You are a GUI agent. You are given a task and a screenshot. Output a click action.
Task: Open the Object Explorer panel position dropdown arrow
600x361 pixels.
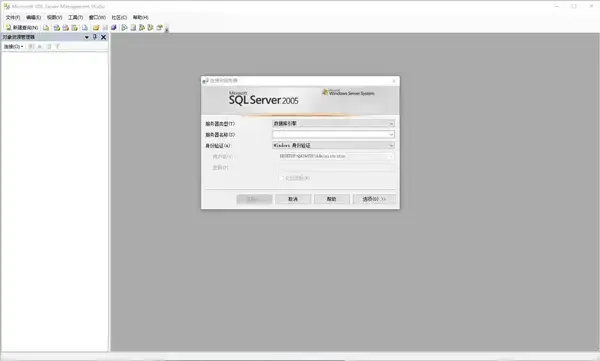(87, 37)
